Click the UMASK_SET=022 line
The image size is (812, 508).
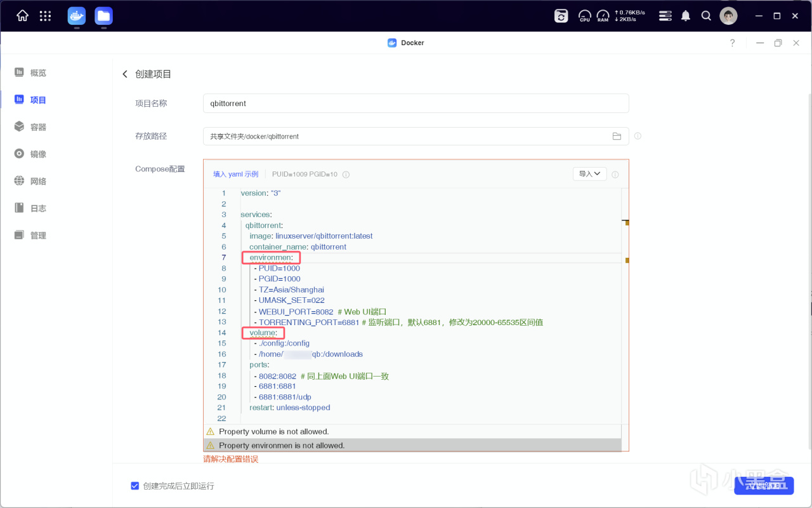289,300
